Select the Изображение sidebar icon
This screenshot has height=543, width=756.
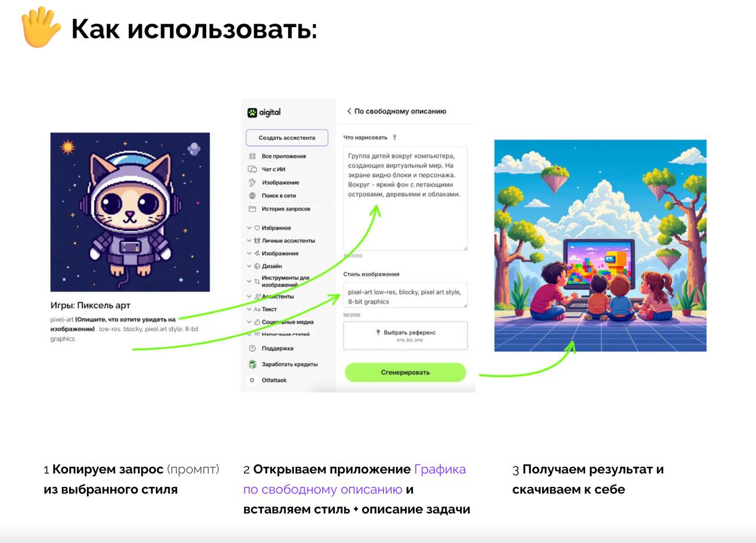252,182
